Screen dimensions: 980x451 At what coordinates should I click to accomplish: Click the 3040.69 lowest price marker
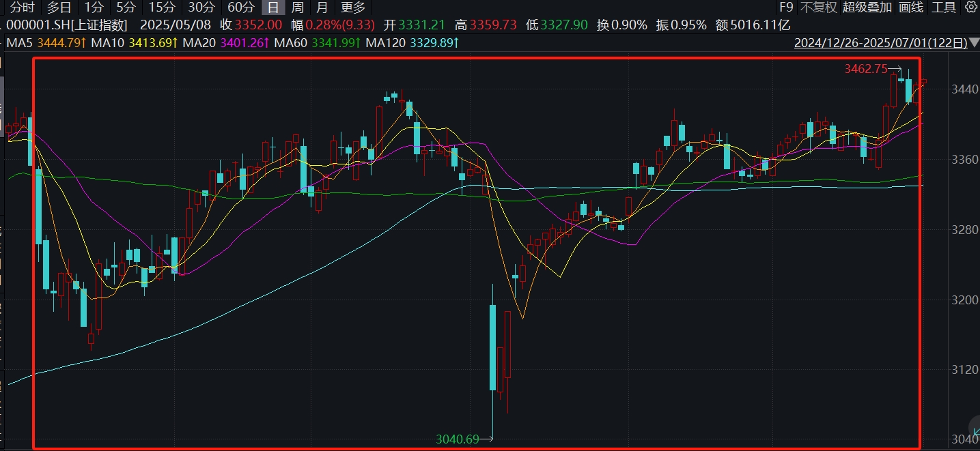tap(457, 439)
